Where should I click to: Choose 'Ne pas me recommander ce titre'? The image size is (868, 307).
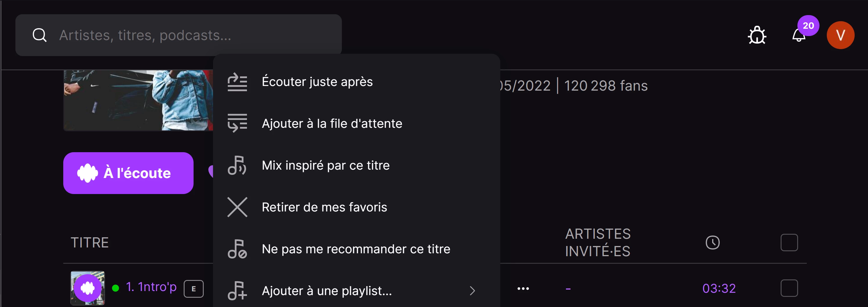(356, 249)
